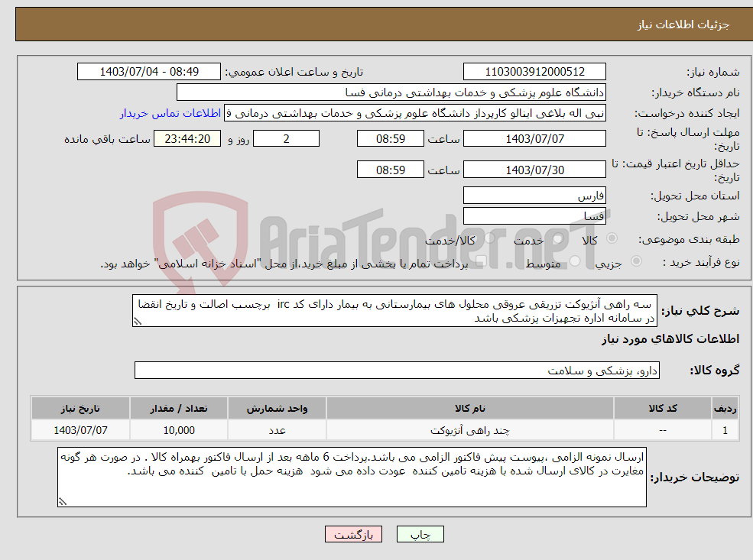Click the response deadline time field 08:59

point(391,139)
